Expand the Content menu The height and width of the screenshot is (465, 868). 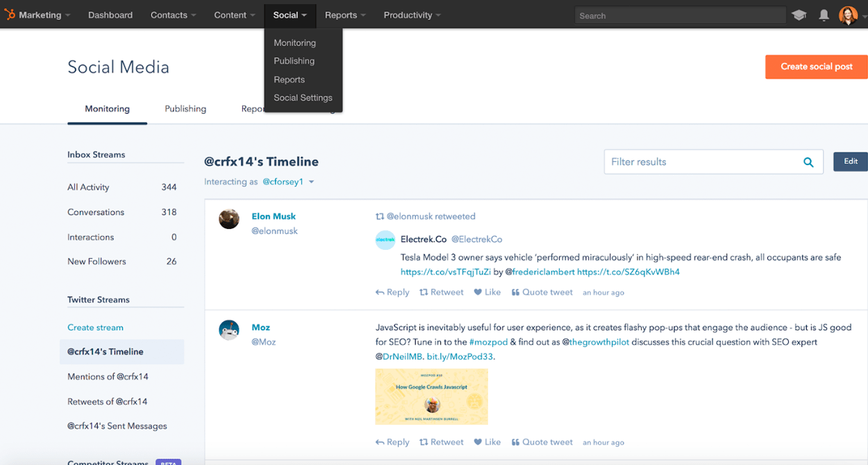(x=235, y=15)
